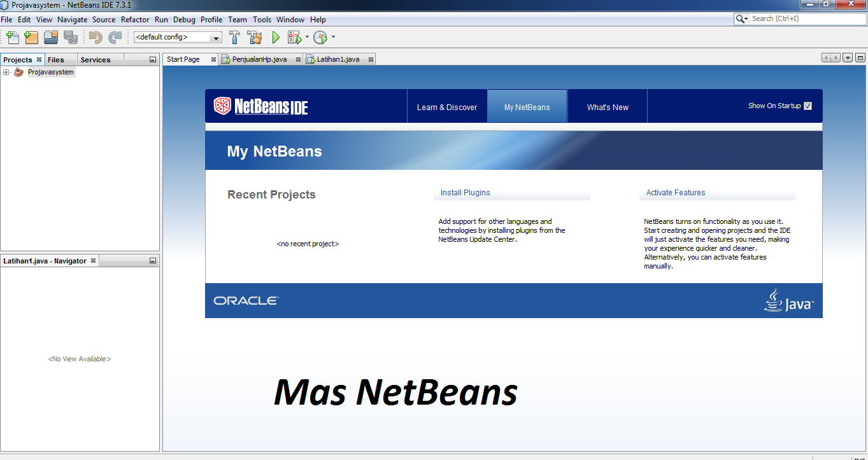
Task: Save all files via Save All icon
Action: pos(70,37)
